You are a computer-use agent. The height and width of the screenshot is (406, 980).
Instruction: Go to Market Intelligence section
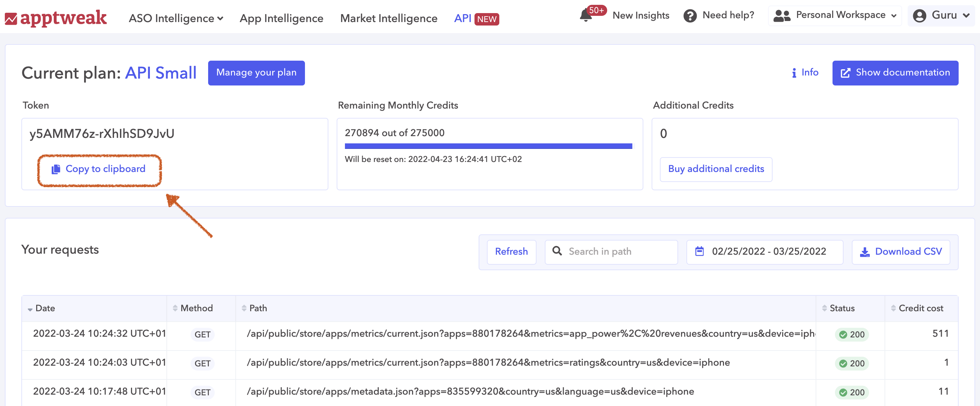point(388,18)
